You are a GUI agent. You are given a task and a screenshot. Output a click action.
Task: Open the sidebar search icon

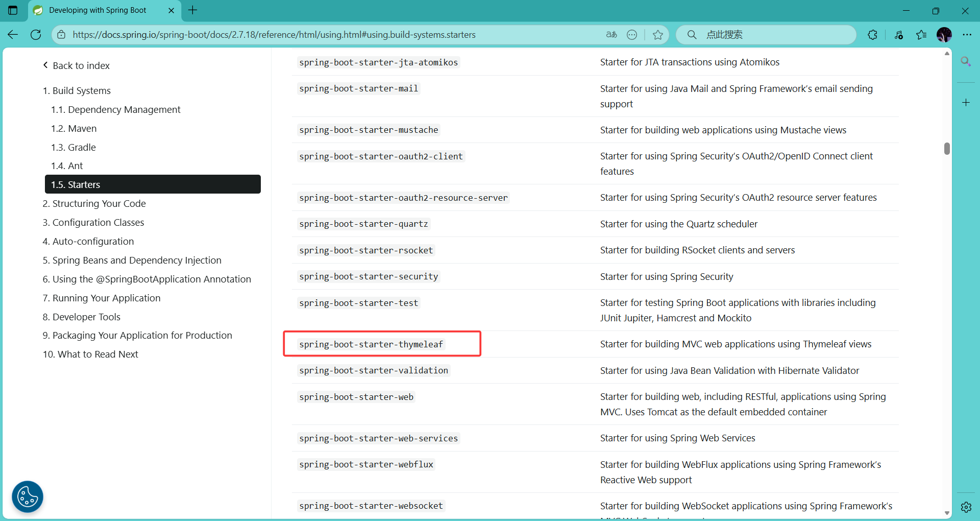point(966,62)
